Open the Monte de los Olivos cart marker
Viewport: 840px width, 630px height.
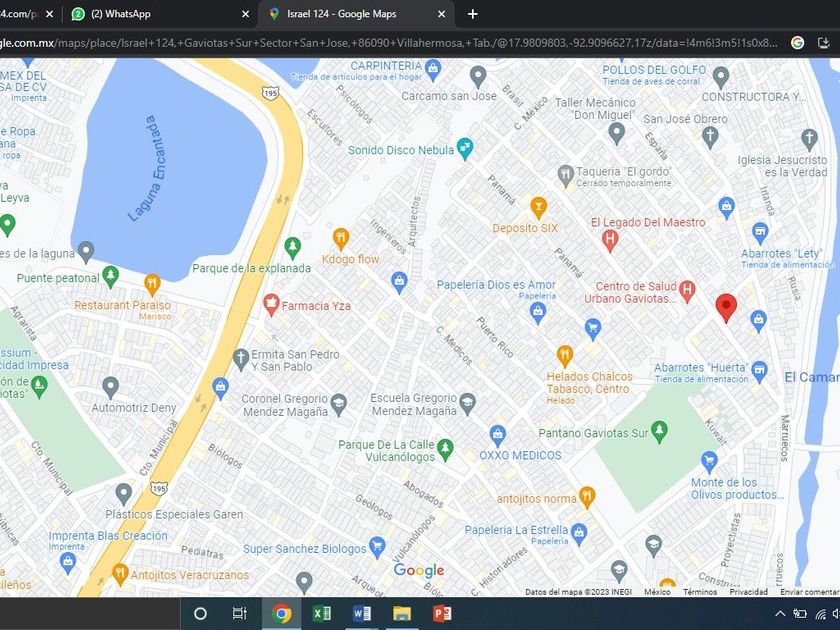[709, 461]
